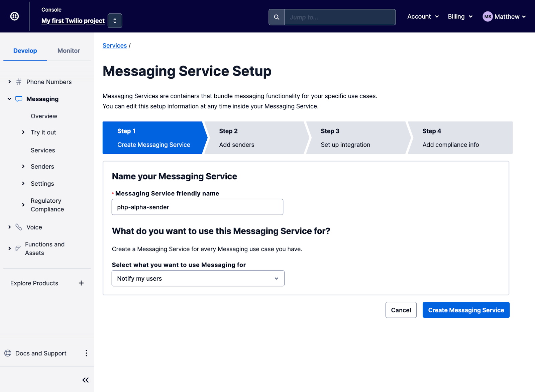535x392 pixels.
Task: Click the Cancel button
Action: (401, 310)
